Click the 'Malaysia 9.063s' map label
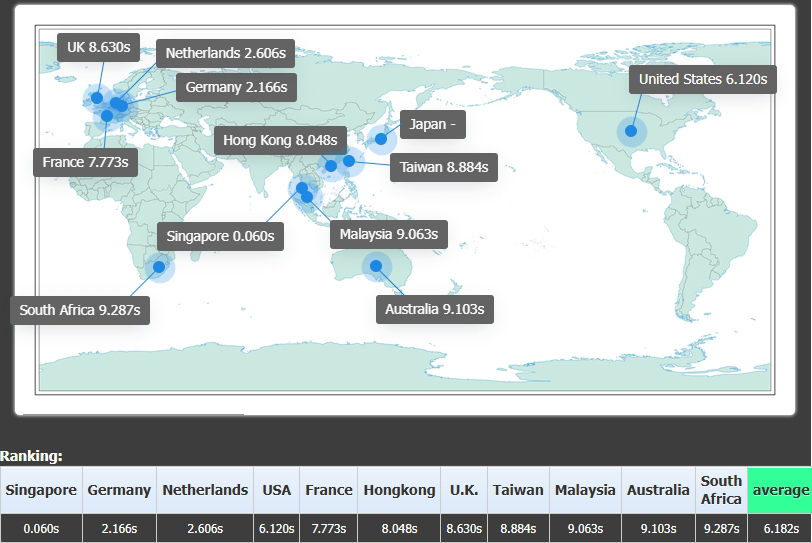 pos(388,235)
